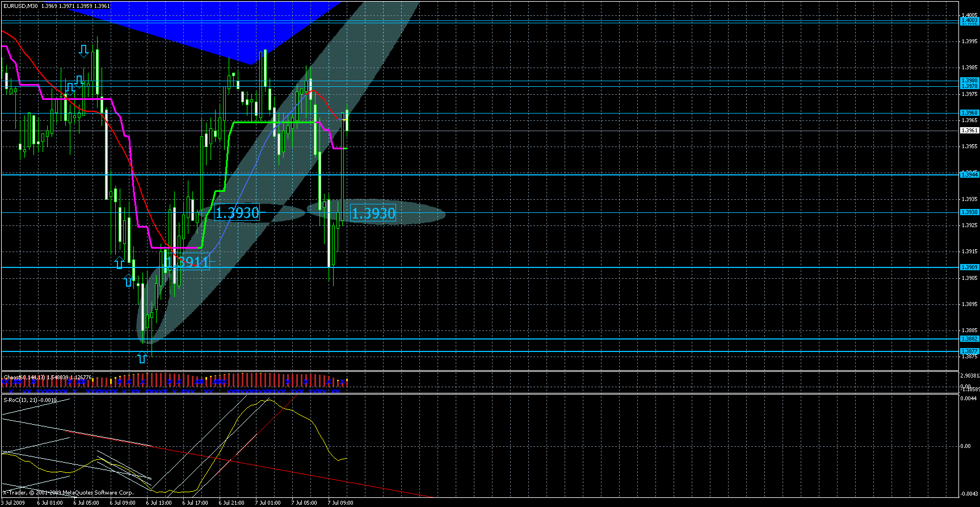Click the 1.3944 blue price tag
980x507 pixels.
coord(969,175)
